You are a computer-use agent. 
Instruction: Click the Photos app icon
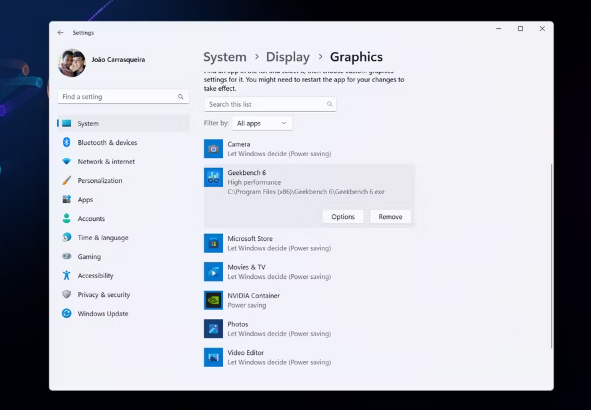point(213,329)
